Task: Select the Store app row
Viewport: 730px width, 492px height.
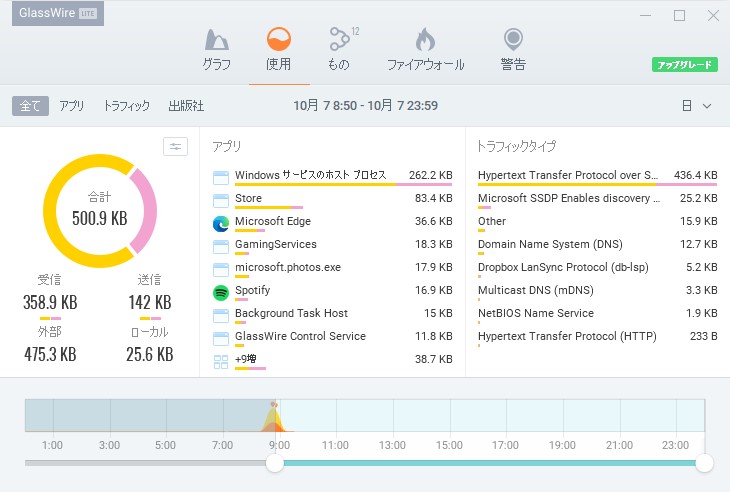Action: (332, 201)
